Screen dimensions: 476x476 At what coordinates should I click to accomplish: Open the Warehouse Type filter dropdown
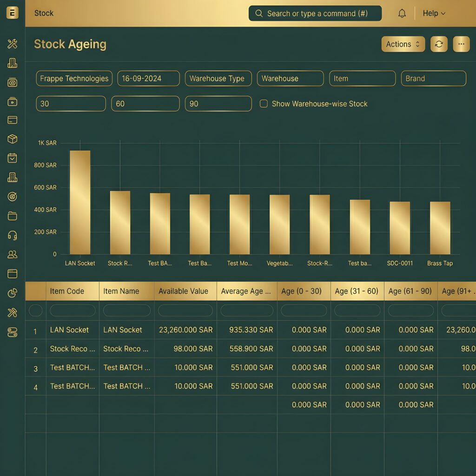[x=218, y=79]
